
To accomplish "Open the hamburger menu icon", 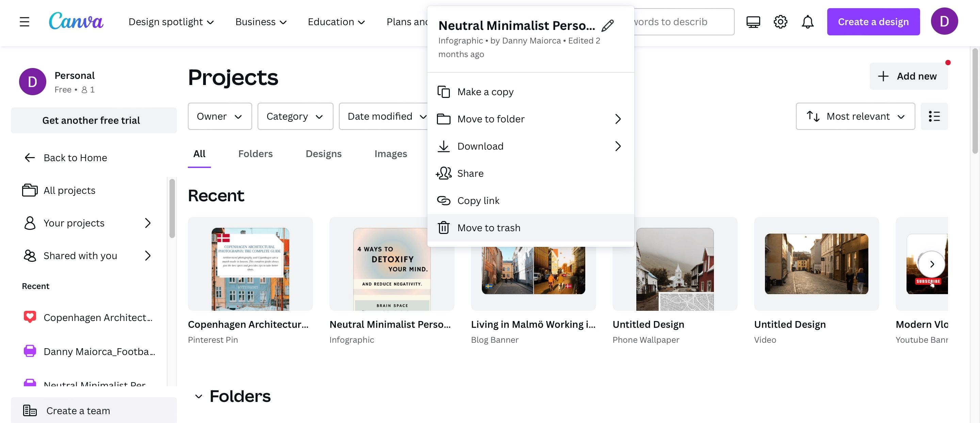I will point(24,22).
